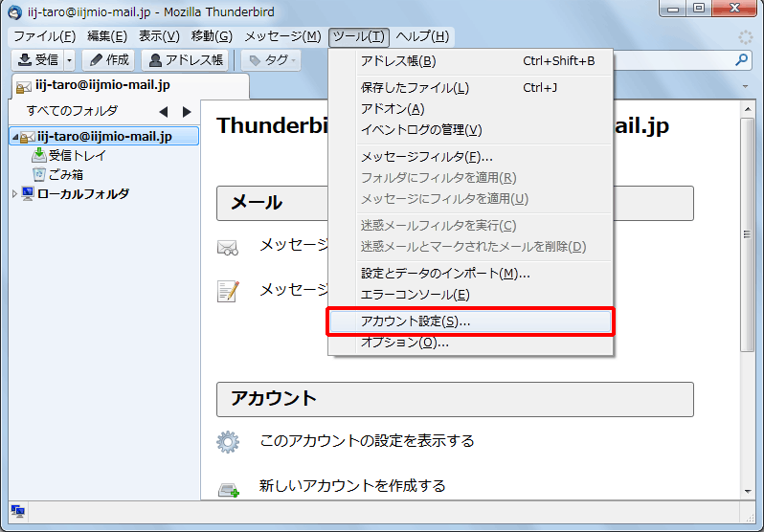Open the 移動(G) menu
This screenshot has width=764, height=532.
(x=212, y=36)
